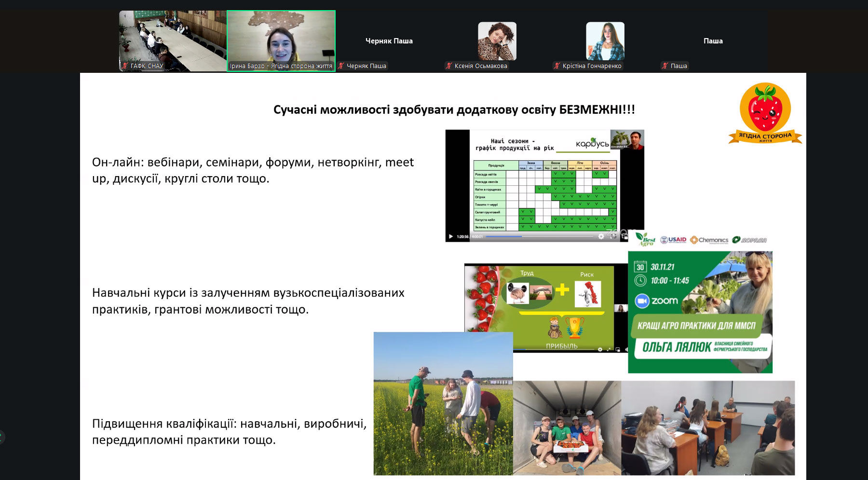Click the muted mic icon for Ксенія Осьмакова
Viewport: 868px width, 480px height.
click(449, 66)
